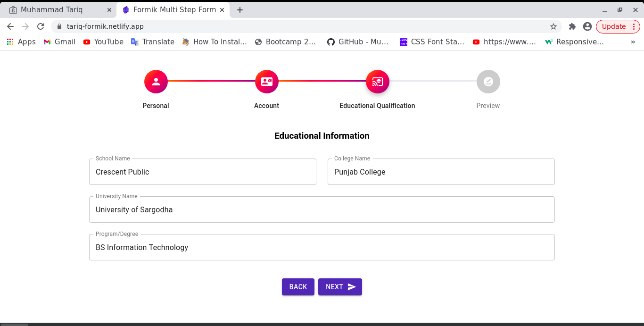
Task: Open the Chrome profile avatar icon
Action: 587,26
